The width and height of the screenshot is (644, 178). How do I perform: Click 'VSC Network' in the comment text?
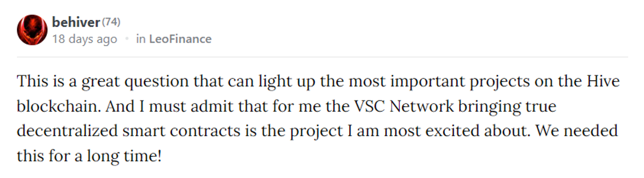coord(404,106)
